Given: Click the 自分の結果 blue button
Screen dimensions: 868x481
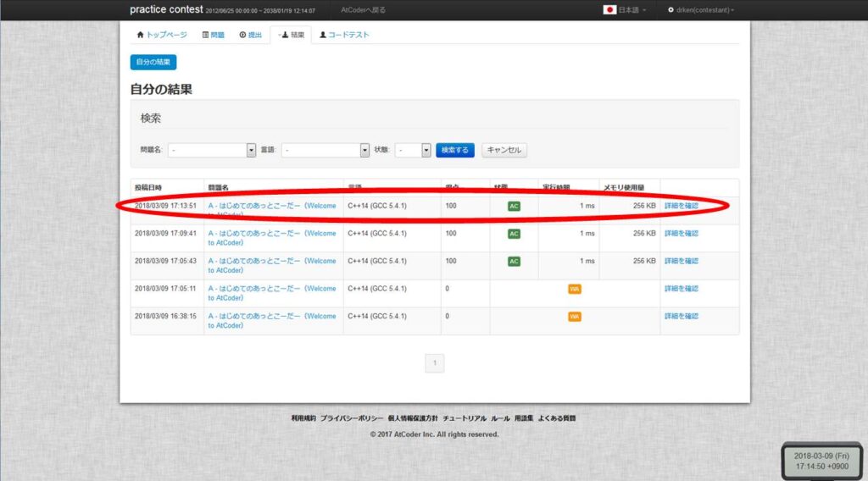Looking at the screenshot, I should (x=153, y=62).
